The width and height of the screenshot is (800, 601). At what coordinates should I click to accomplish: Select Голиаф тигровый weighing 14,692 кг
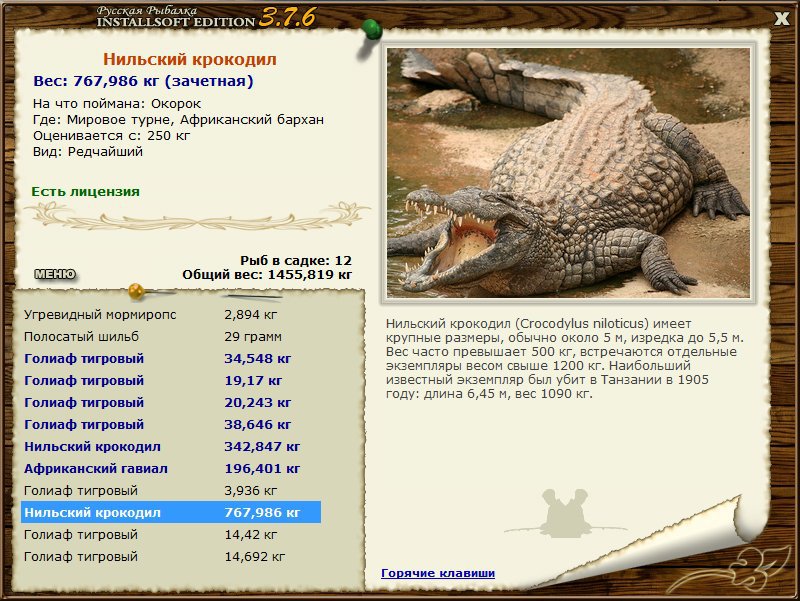(x=81, y=556)
